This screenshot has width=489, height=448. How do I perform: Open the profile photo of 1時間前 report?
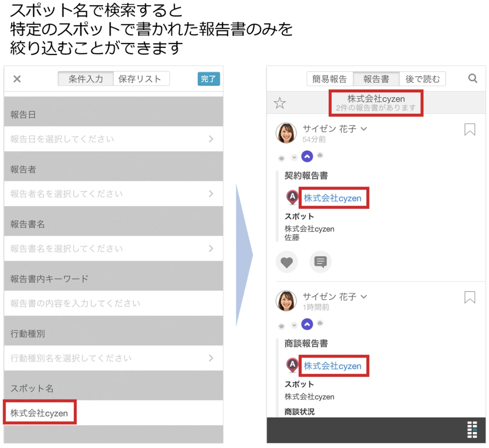coord(286,300)
